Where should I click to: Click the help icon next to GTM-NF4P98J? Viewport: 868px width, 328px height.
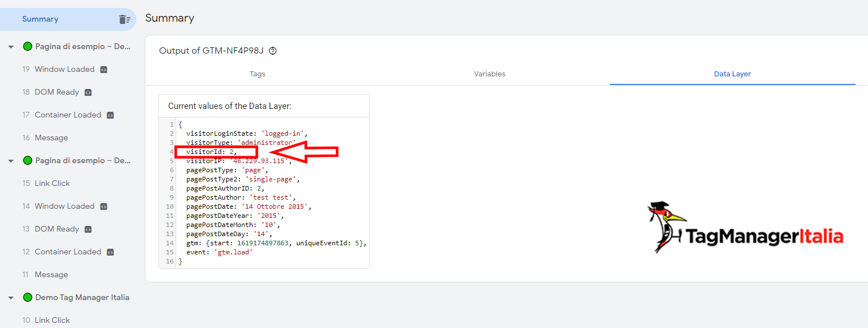[x=273, y=51]
